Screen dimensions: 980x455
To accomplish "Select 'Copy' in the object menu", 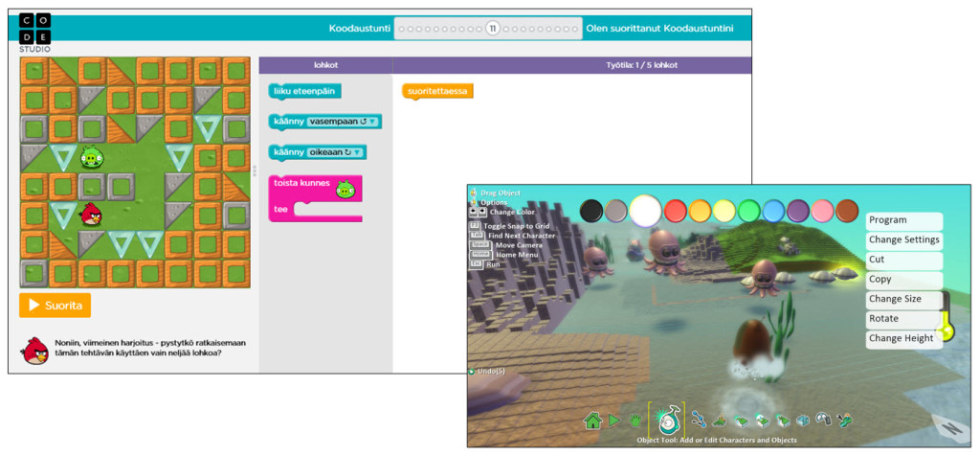I will click(903, 279).
